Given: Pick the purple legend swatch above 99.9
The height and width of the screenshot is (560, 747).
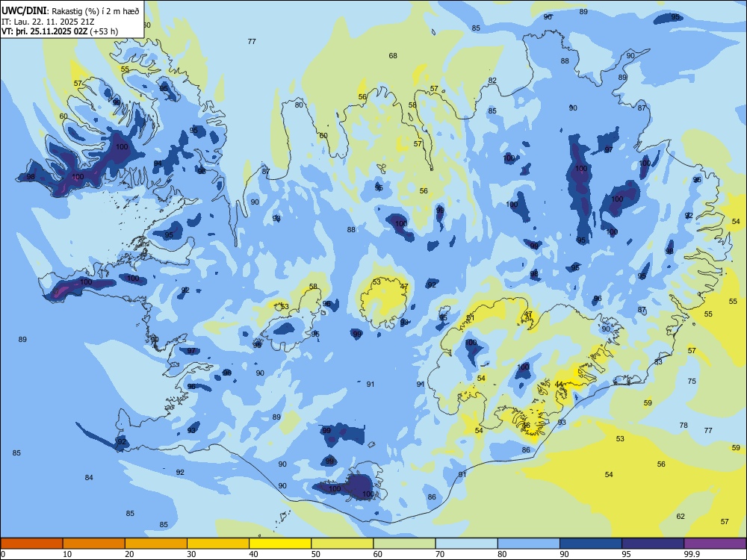Looking at the screenshot, I should pyautogui.click(x=715, y=544).
